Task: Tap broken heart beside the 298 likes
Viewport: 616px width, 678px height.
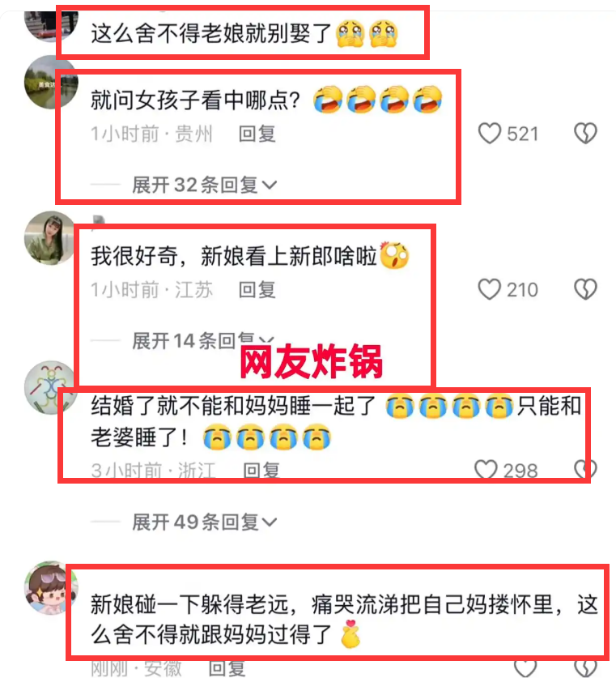Action: point(585,470)
